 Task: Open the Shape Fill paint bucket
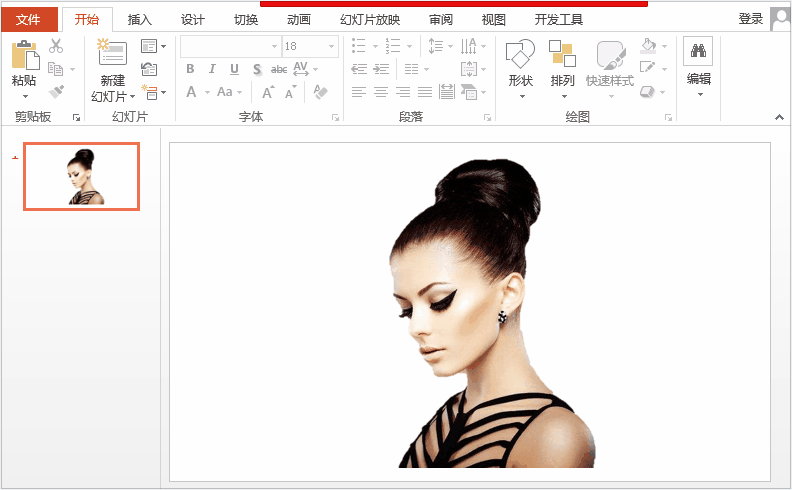pos(648,46)
